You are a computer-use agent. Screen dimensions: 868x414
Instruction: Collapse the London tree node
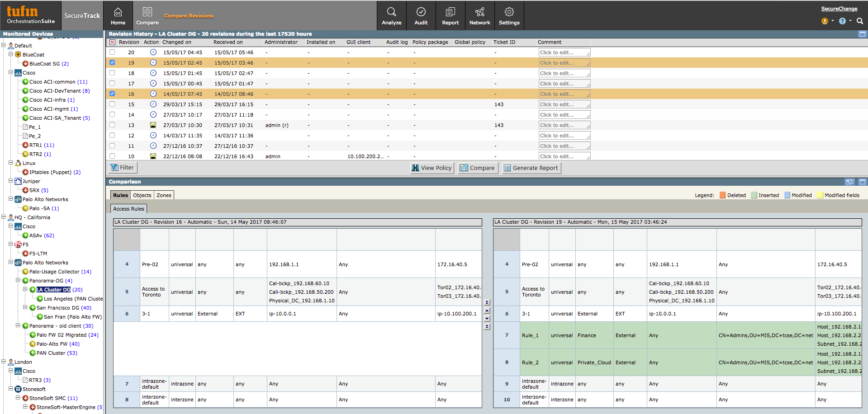4,361
